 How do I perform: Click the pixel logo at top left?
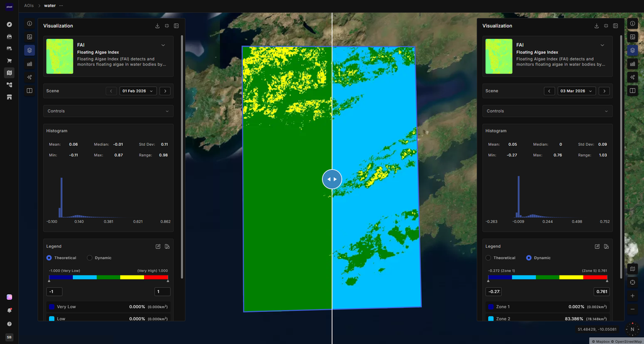click(x=9, y=6)
